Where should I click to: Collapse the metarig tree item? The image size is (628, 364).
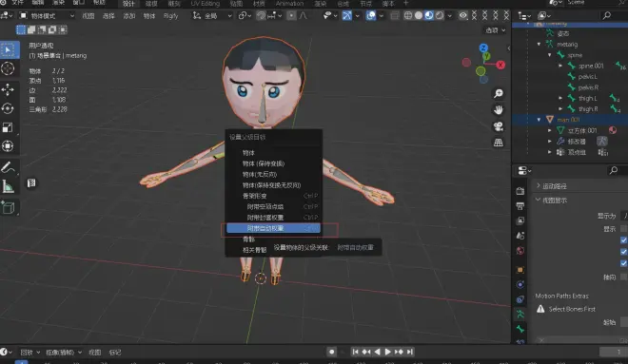point(539,45)
